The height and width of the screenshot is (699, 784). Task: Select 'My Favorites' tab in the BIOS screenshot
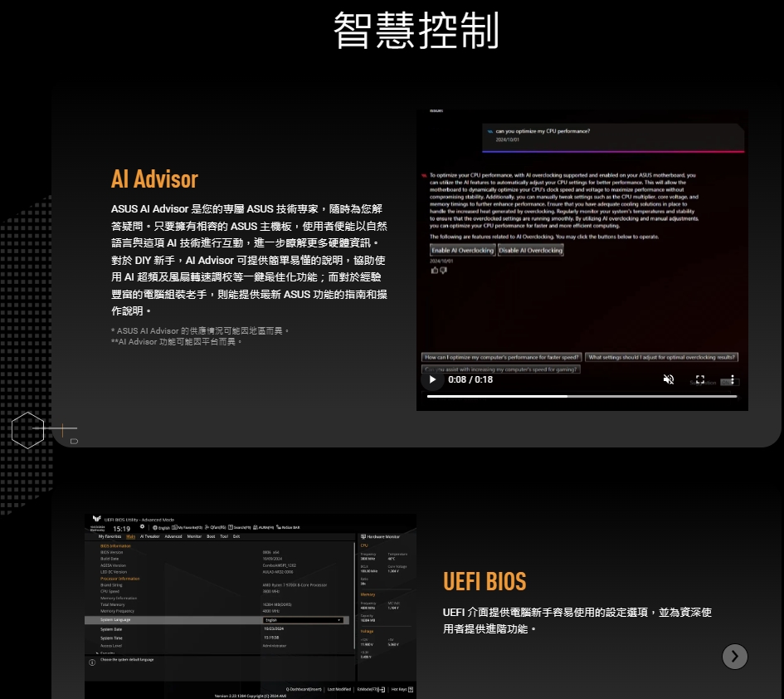click(x=110, y=536)
